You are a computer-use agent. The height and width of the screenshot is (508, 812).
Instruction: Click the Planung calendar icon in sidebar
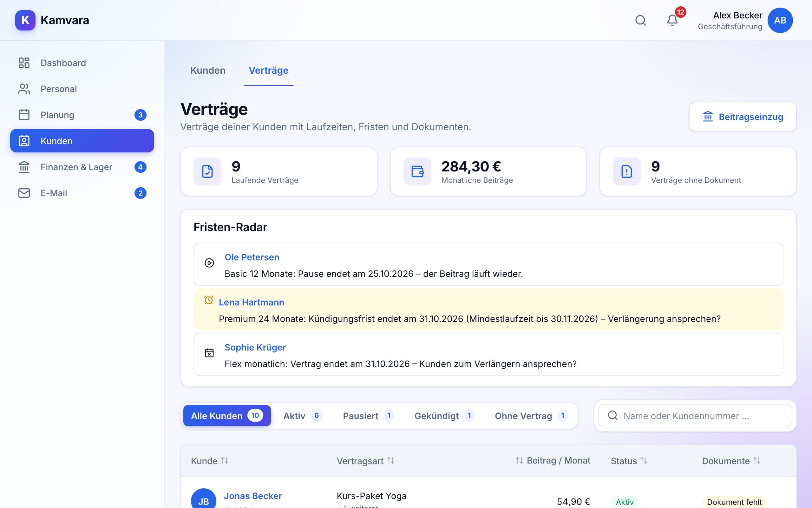tap(24, 115)
